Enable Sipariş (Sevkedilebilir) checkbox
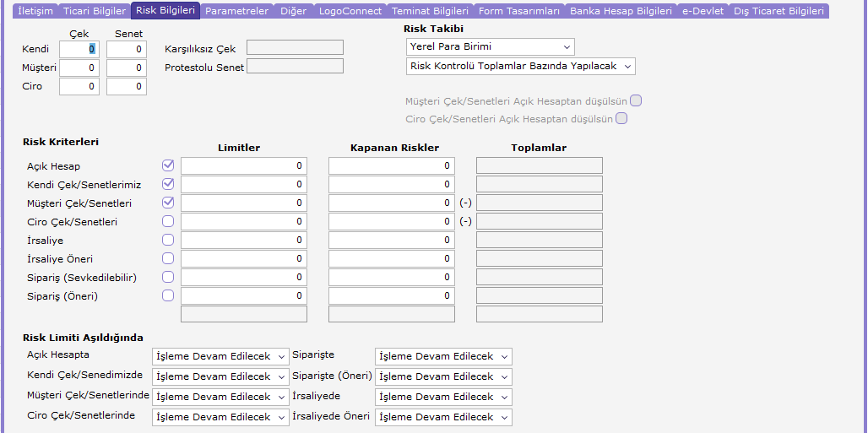868x433 pixels. (168, 277)
